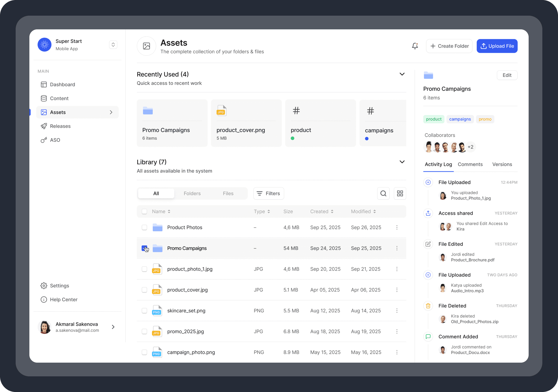Switch to grid view layout
This screenshot has width=558, height=392.
tap(400, 193)
